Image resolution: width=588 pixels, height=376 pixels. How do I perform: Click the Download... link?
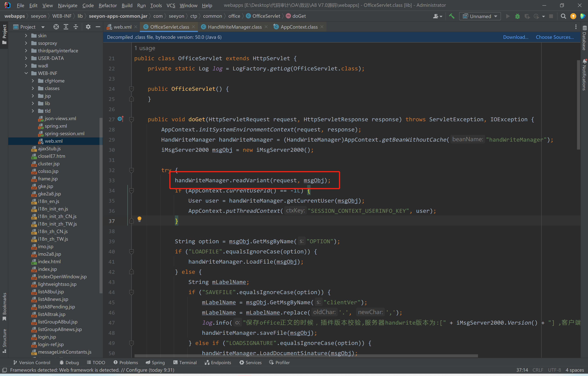point(515,37)
